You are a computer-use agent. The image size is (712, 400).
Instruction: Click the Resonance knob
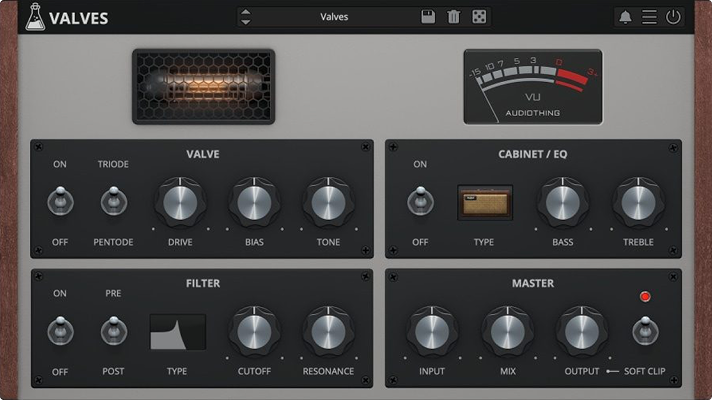(x=328, y=332)
